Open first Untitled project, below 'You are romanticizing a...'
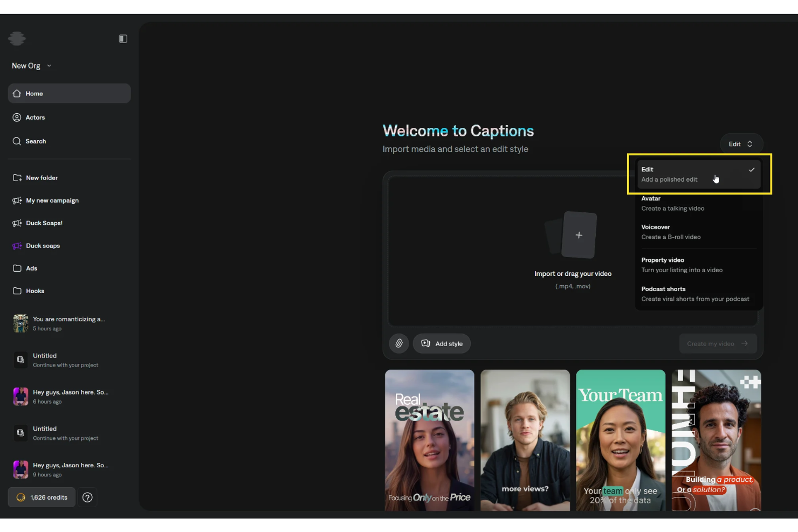798x532 pixels. 69,360
